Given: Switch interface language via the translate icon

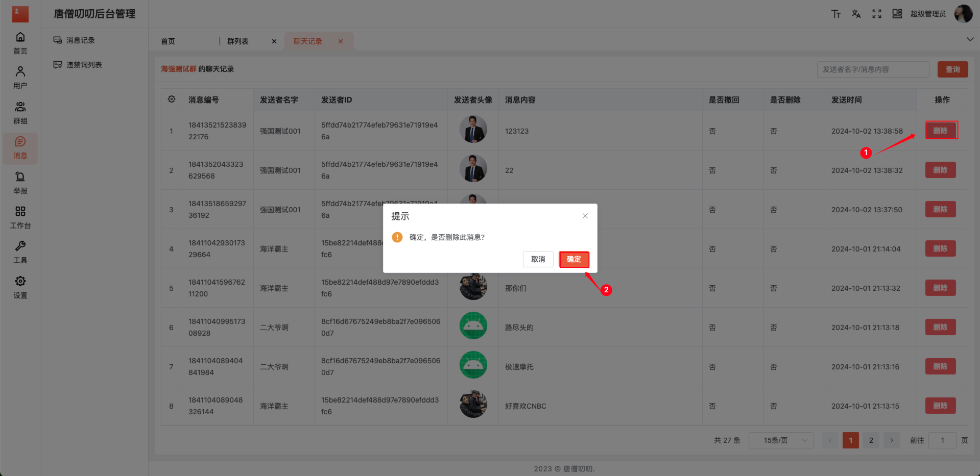Looking at the screenshot, I should point(856,14).
